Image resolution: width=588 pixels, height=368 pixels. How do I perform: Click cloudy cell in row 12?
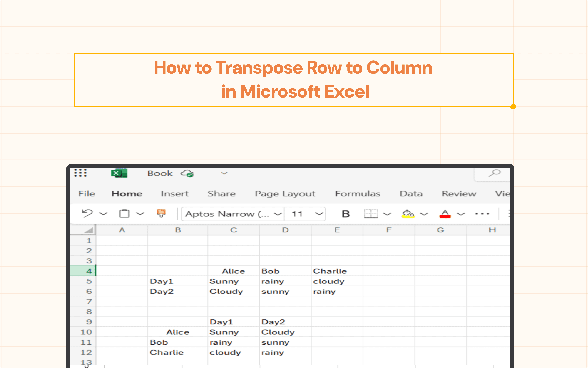tap(233, 352)
